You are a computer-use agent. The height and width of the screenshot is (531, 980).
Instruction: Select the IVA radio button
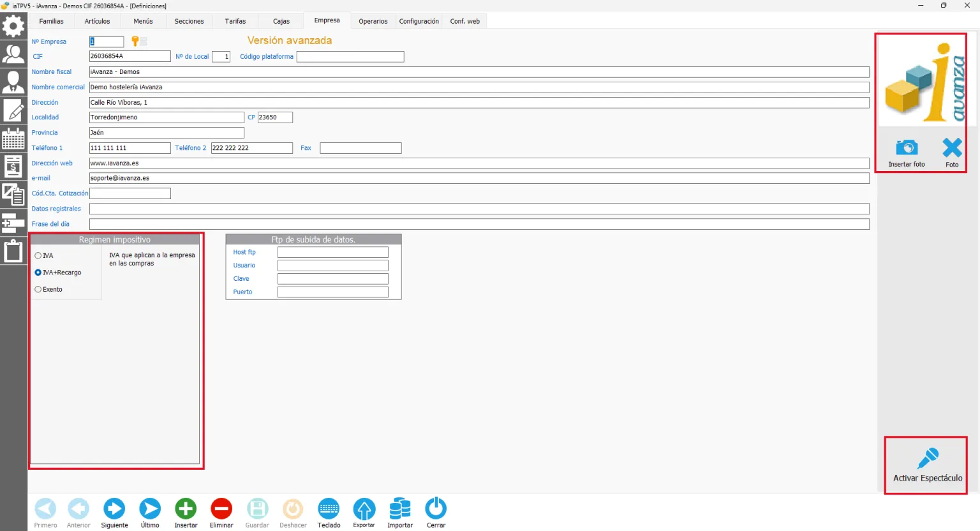[x=38, y=255]
